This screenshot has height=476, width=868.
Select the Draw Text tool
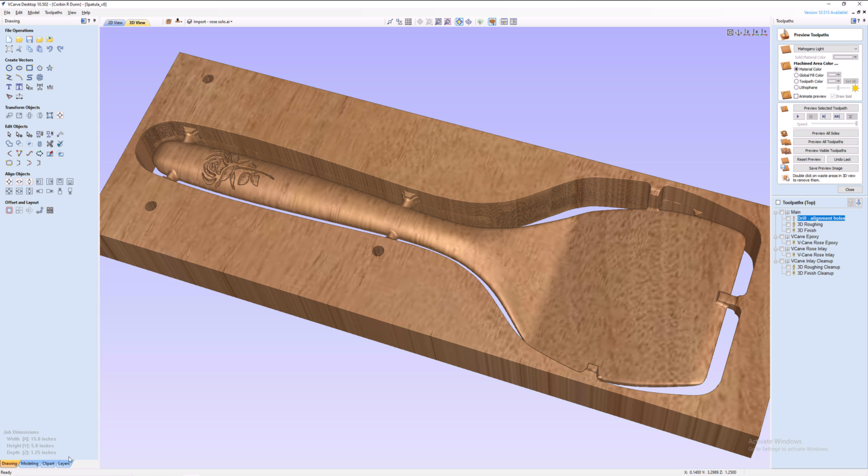pyautogui.click(x=9, y=86)
